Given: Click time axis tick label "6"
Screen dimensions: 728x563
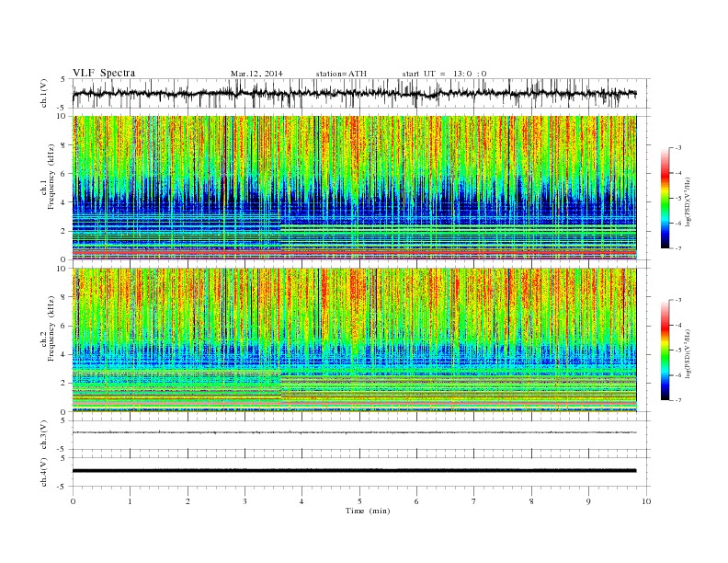Looking at the screenshot, I should pos(416,501).
